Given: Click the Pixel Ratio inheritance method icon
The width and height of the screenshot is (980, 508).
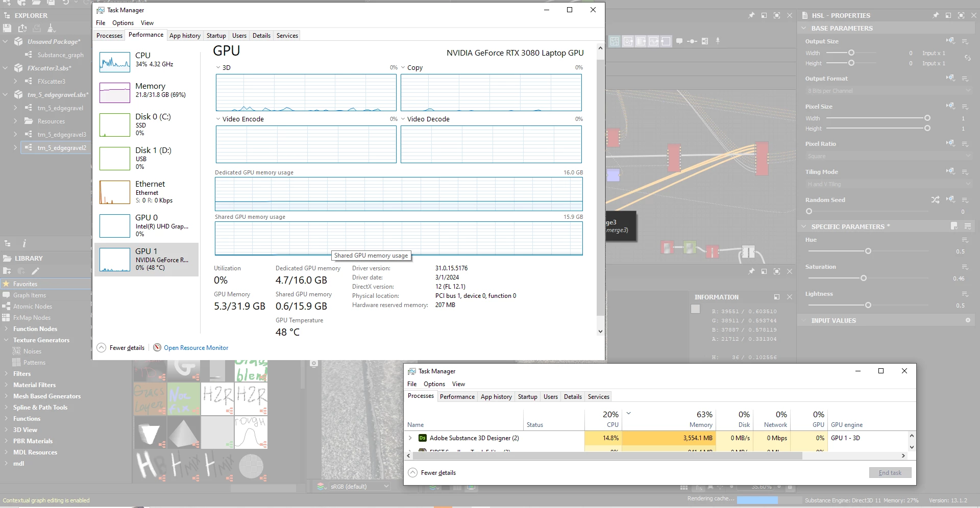Looking at the screenshot, I should point(950,143).
